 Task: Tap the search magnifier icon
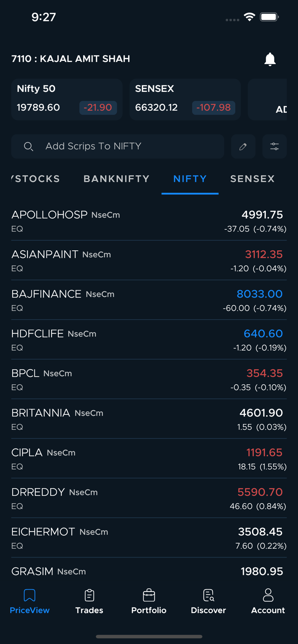click(28, 147)
